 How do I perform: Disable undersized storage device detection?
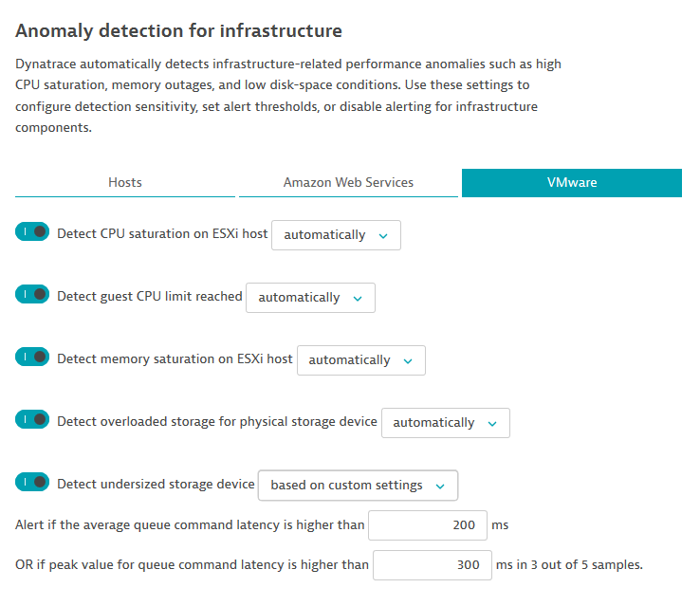32,483
